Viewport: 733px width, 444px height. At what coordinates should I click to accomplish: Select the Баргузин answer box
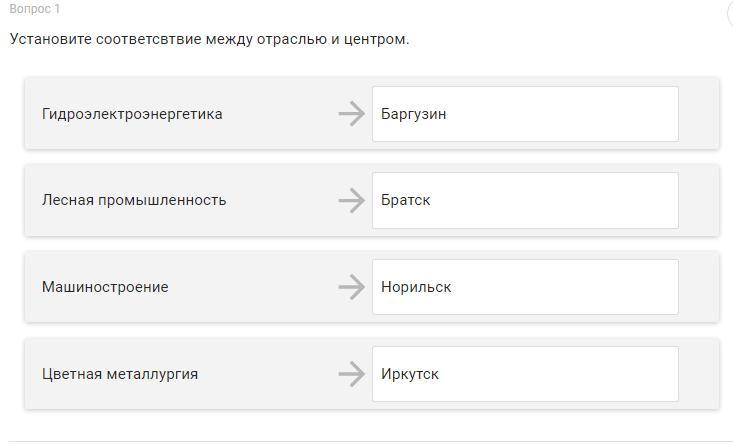(525, 114)
